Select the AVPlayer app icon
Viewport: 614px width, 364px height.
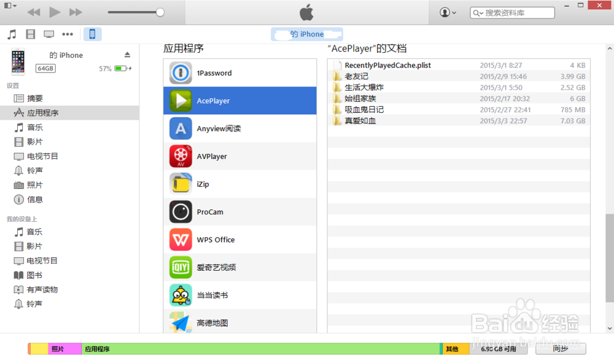[181, 156]
